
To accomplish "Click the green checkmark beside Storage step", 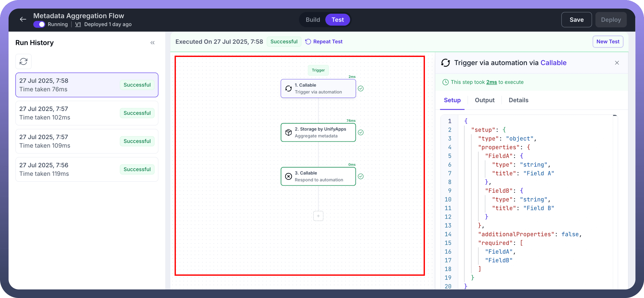I will pyautogui.click(x=361, y=132).
